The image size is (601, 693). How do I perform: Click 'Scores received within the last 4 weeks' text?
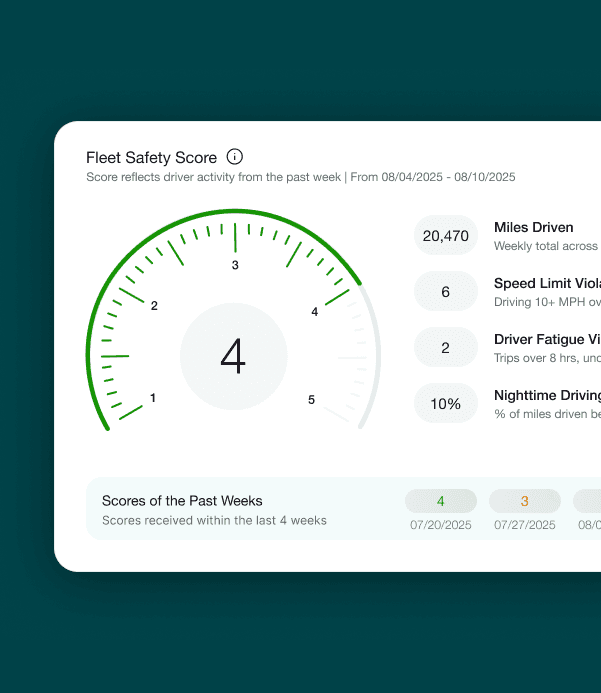[214, 521]
